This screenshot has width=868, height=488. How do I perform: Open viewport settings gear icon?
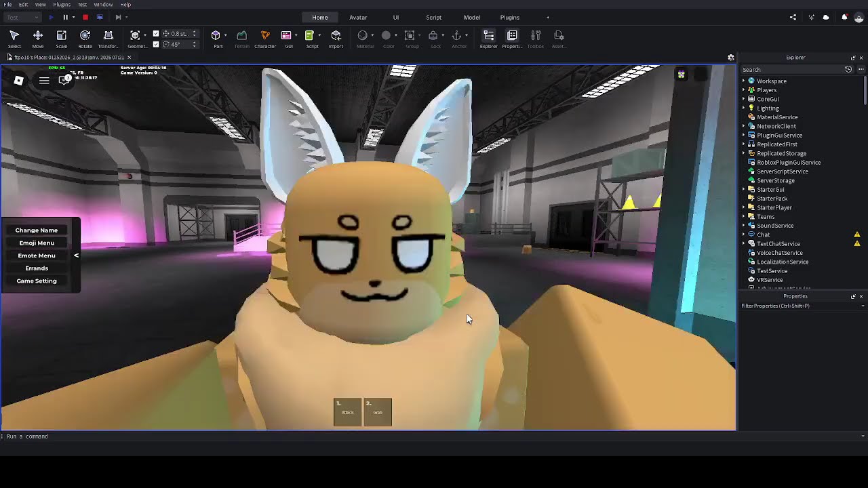[731, 58]
